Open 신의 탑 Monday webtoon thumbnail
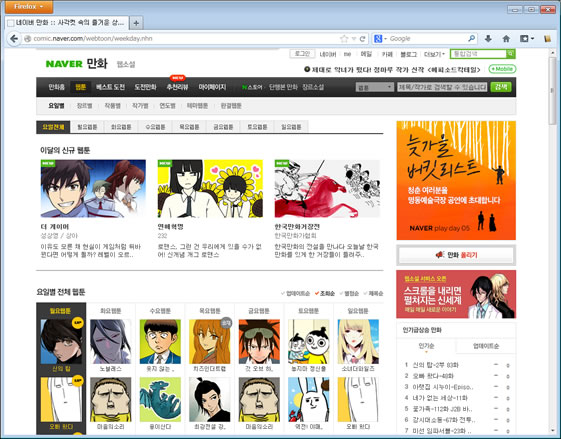The width and height of the screenshot is (561, 439). tap(61, 342)
